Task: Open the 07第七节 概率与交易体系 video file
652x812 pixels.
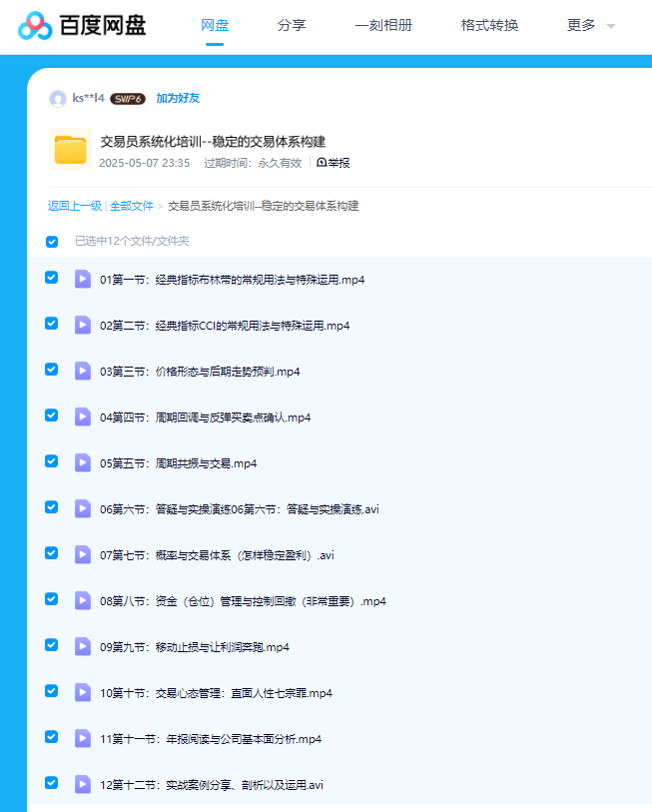Action: (217, 555)
